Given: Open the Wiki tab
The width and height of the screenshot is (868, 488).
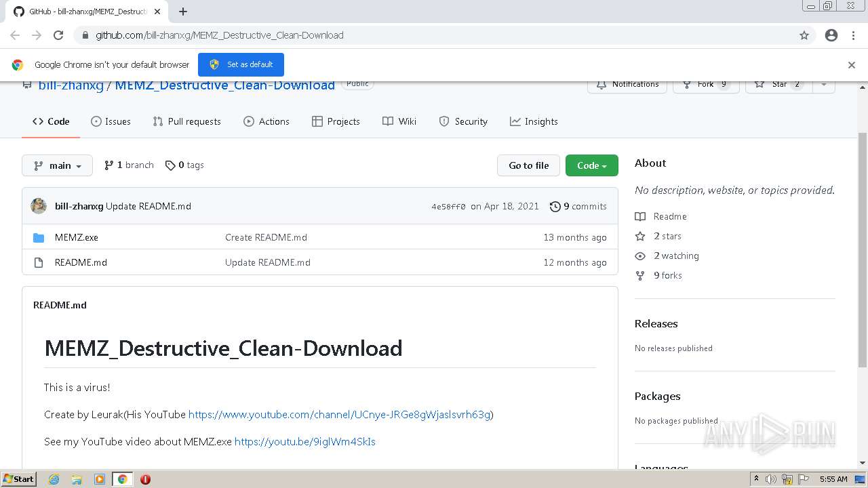Looking at the screenshot, I should tap(399, 122).
